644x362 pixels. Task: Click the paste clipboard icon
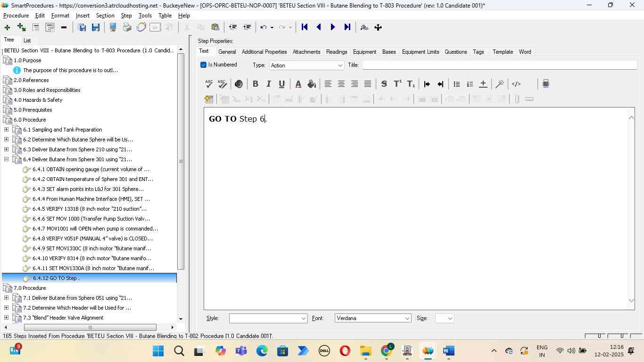tap(215, 27)
